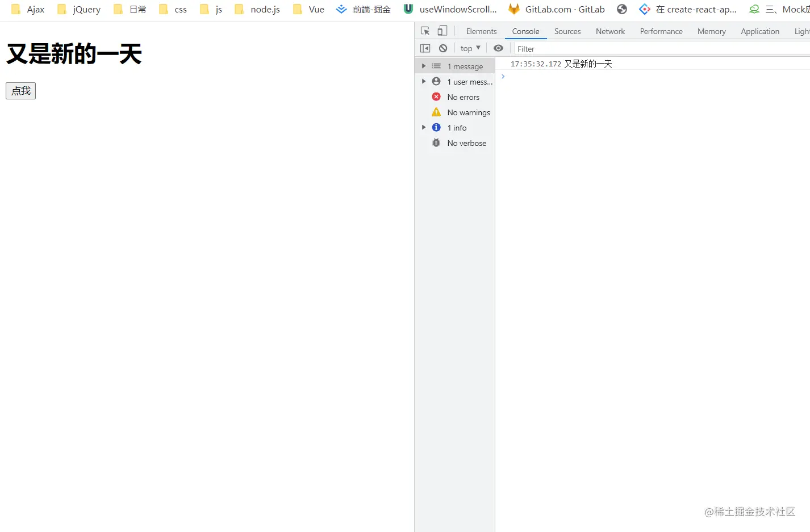
Task: Click the jQuery folder icon
Action: 62,9
